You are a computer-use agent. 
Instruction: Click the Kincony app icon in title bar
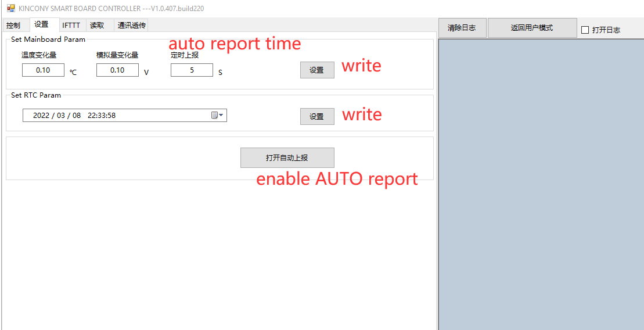pos(10,8)
